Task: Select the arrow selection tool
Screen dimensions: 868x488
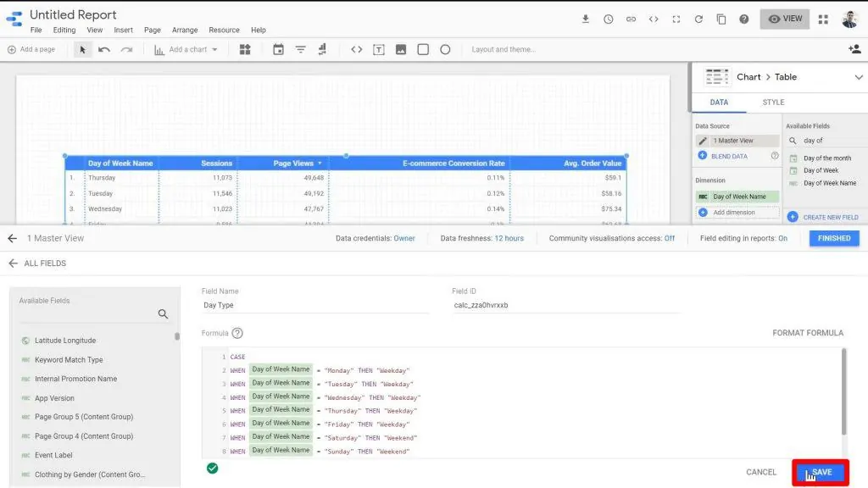Action: [x=81, y=49]
